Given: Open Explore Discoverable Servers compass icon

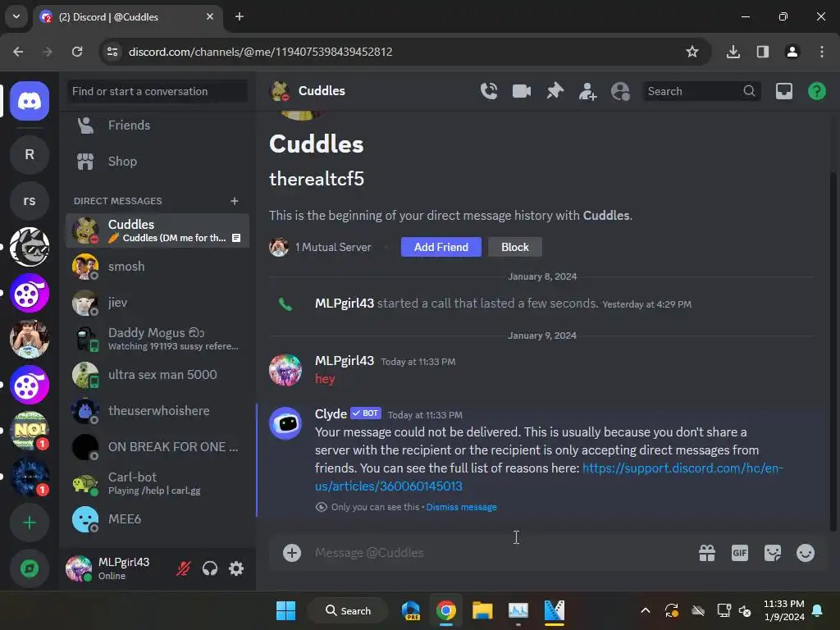Looking at the screenshot, I should [30, 568].
